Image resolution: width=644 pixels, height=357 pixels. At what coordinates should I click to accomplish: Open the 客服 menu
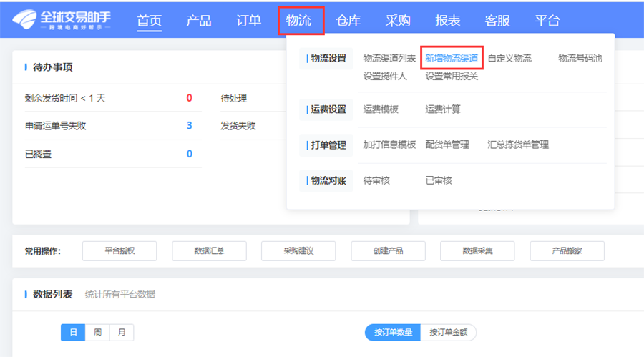pos(497,20)
